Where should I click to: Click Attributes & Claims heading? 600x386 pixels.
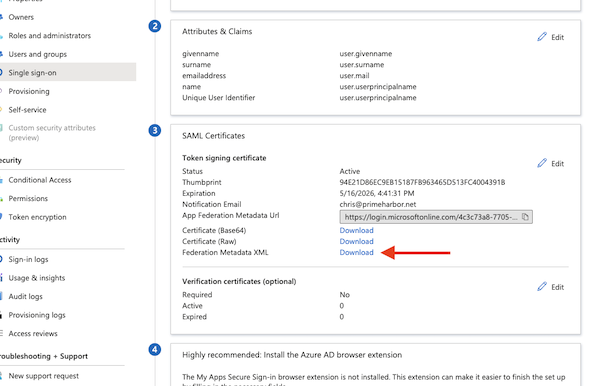pos(217,31)
